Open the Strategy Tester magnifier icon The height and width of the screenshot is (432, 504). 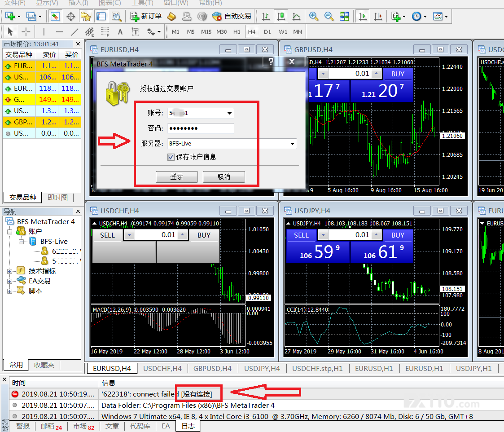116,16
